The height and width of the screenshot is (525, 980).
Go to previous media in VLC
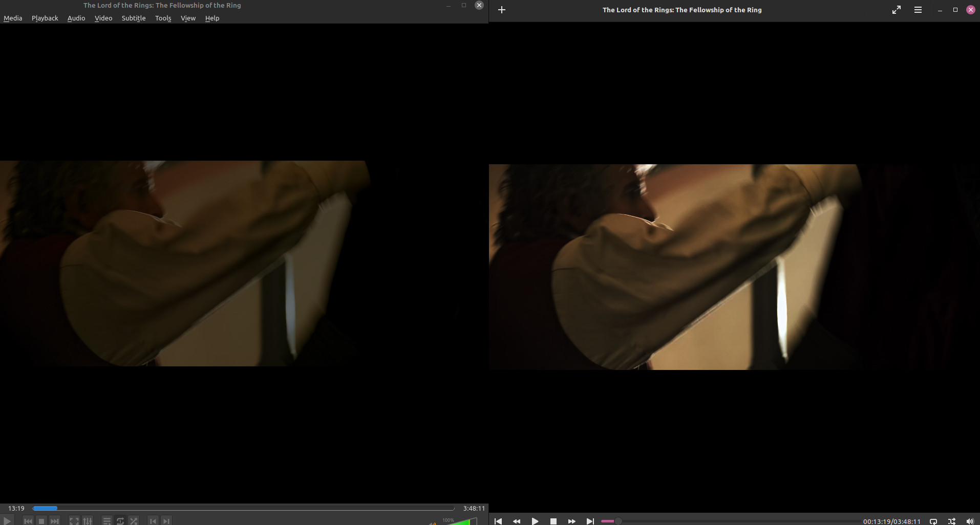click(x=28, y=521)
